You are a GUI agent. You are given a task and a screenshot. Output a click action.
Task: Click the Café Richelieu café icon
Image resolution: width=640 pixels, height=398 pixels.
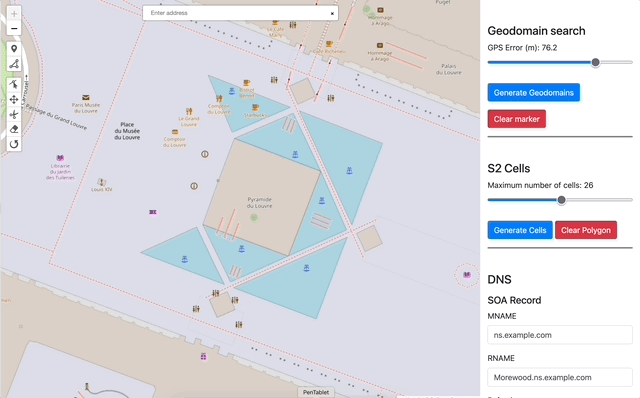(329, 44)
